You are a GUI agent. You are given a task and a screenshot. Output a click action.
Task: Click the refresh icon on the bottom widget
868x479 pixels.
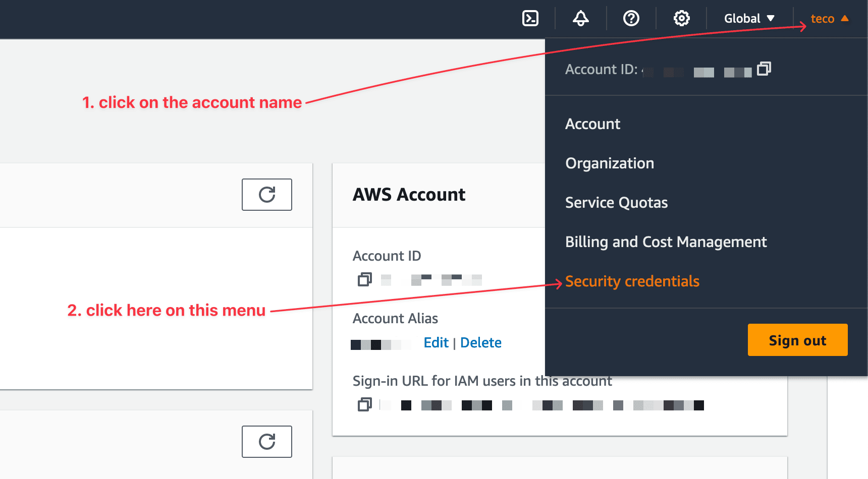point(266,442)
